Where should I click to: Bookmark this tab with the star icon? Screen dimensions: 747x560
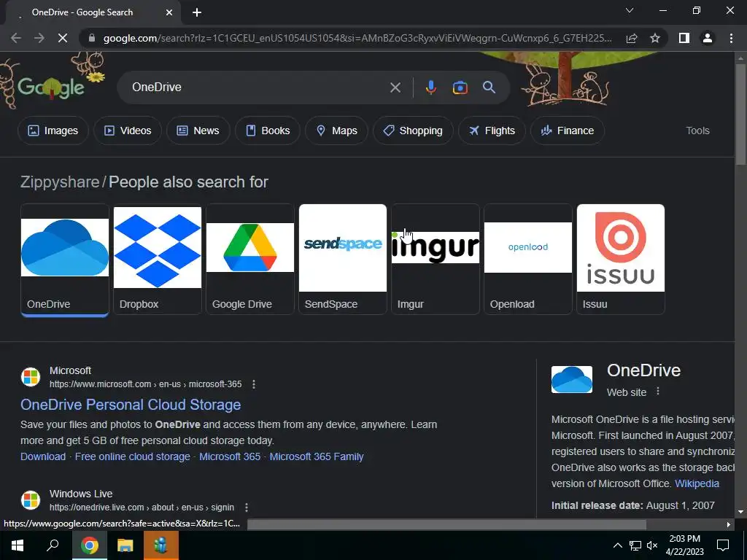pos(655,38)
